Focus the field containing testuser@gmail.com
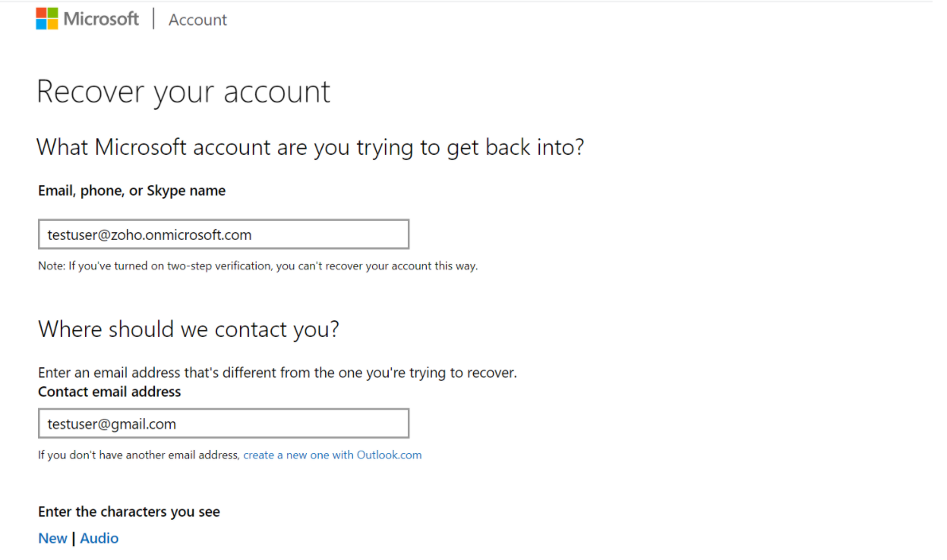 [223, 424]
